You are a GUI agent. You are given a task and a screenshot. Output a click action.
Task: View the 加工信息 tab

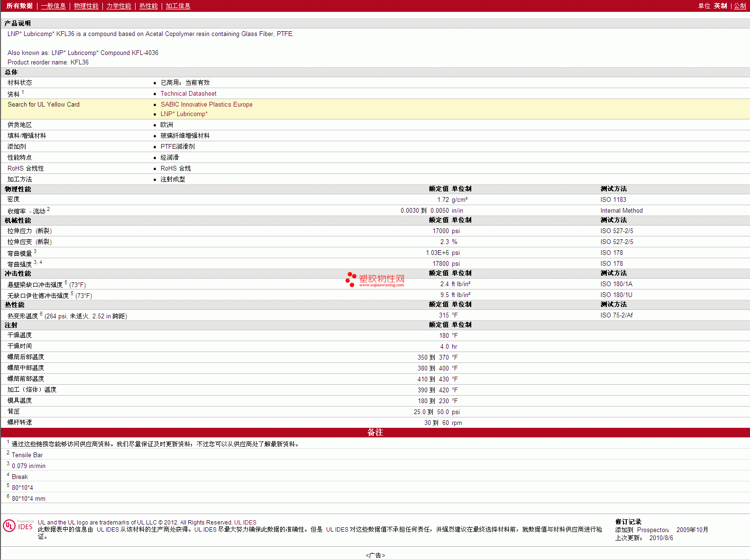tap(178, 6)
